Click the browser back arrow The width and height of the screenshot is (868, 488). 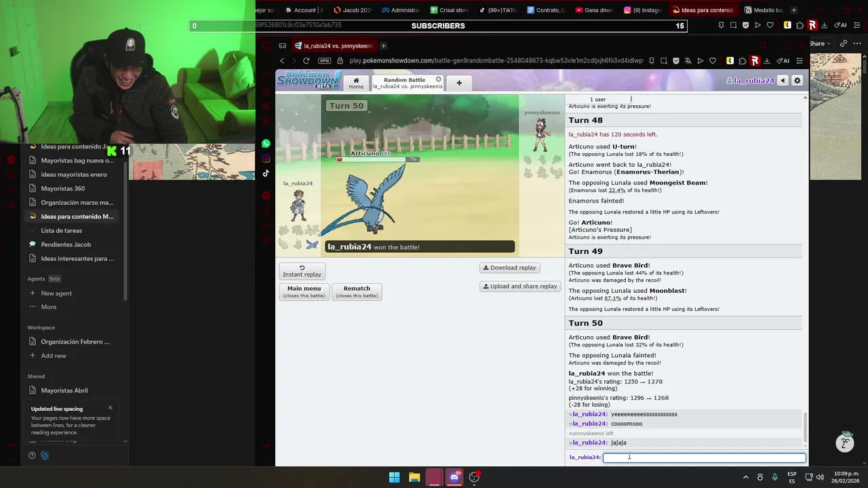click(282, 60)
